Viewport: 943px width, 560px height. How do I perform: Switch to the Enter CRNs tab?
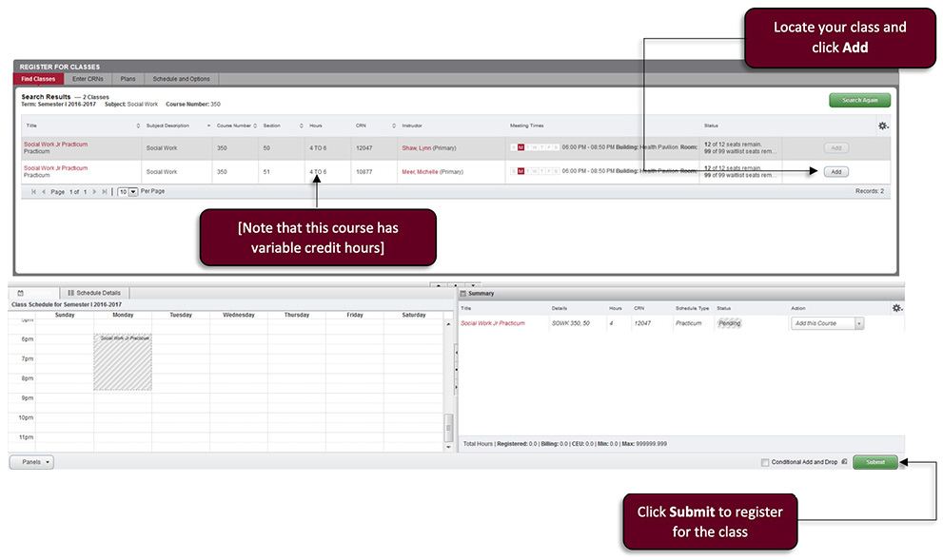(88, 78)
